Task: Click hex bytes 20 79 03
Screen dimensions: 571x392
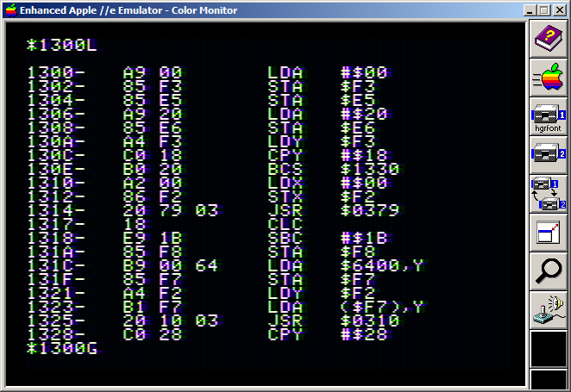Action: 171,210
